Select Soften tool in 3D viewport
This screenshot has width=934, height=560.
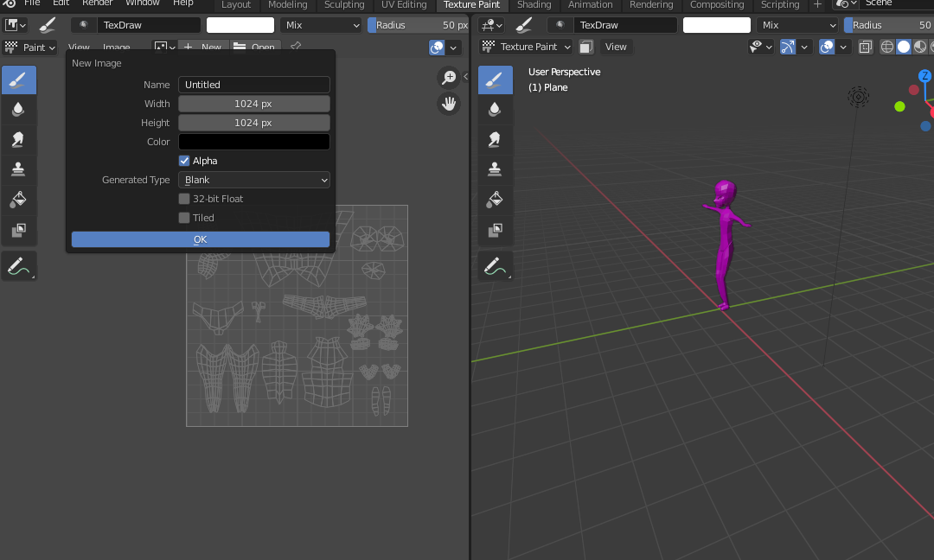495,110
